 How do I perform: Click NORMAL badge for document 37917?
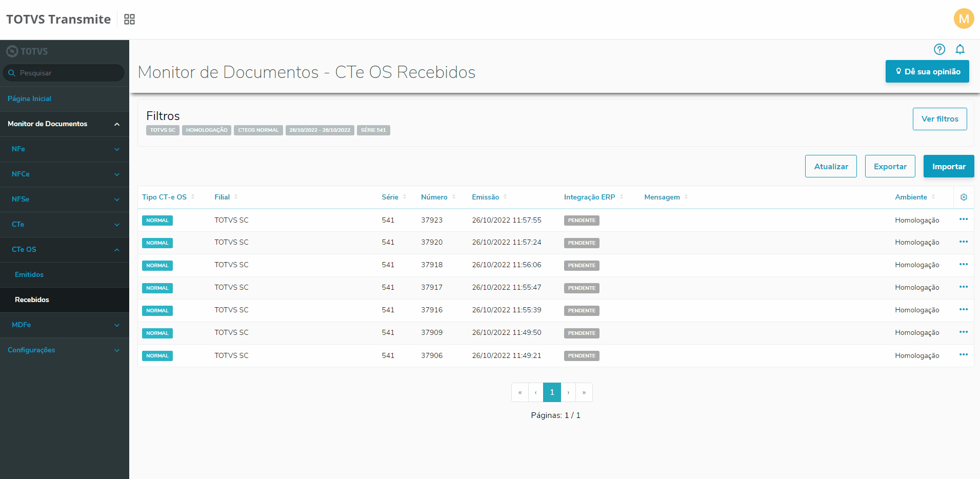click(157, 288)
